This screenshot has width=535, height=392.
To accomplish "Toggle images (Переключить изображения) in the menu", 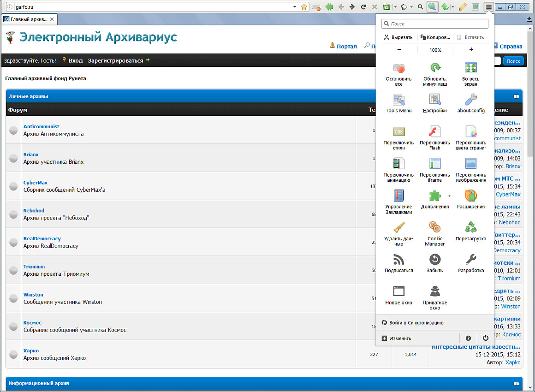I will click(x=470, y=164).
